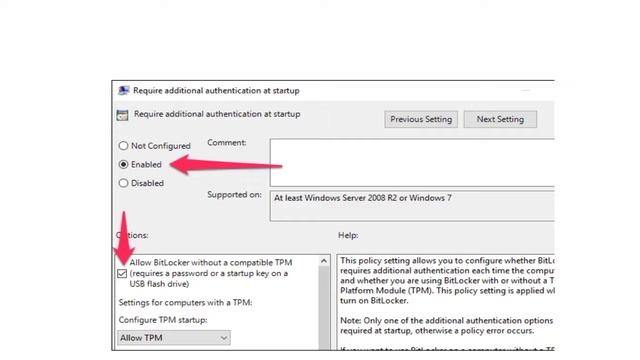The height and width of the screenshot is (360, 640).
Task: Toggle Allow BitLocker without compatible TPM checkbox
Action: point(122,273)
